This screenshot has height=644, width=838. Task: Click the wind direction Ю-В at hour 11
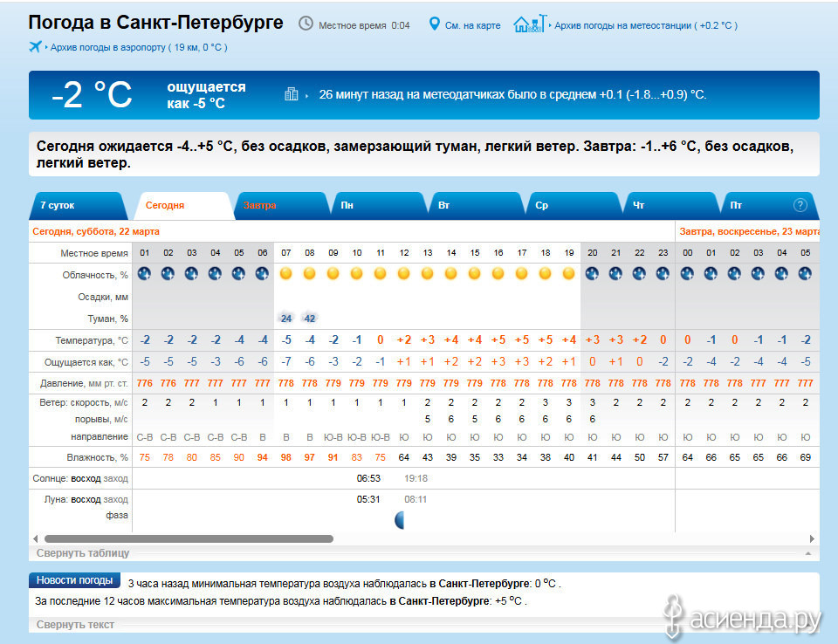point(380,437)
